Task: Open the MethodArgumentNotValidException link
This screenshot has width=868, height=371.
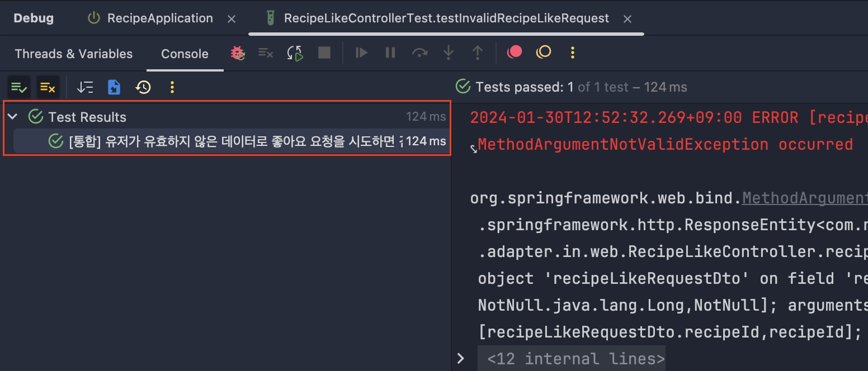Action: pos(804,197)
